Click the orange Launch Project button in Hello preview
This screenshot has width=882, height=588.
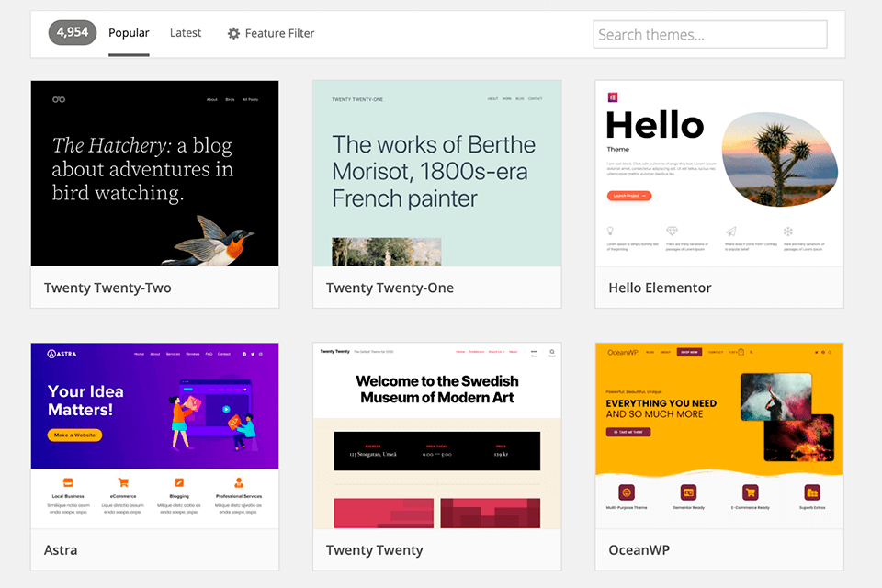[629, 196]
